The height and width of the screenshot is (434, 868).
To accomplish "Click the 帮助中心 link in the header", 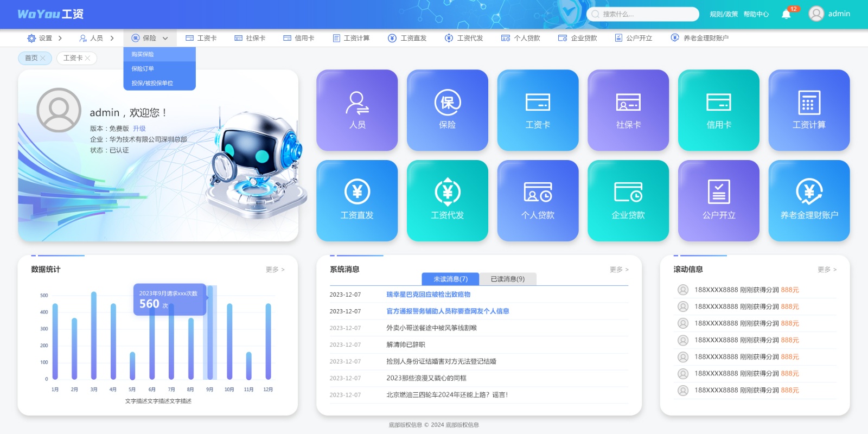I will click(x=756, y=14).
